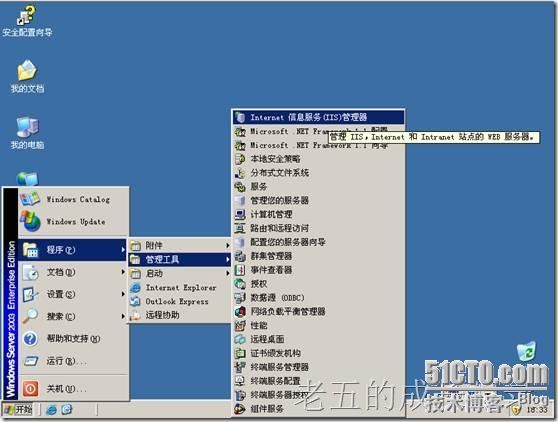
Task: Click the 事件查看器 icon
Action: pos(240,270)
